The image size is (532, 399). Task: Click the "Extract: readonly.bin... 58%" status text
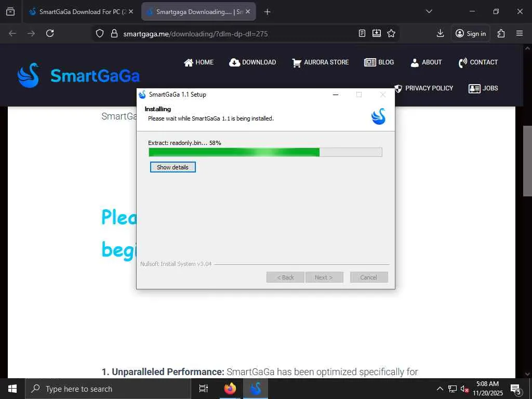coord(184,143)
